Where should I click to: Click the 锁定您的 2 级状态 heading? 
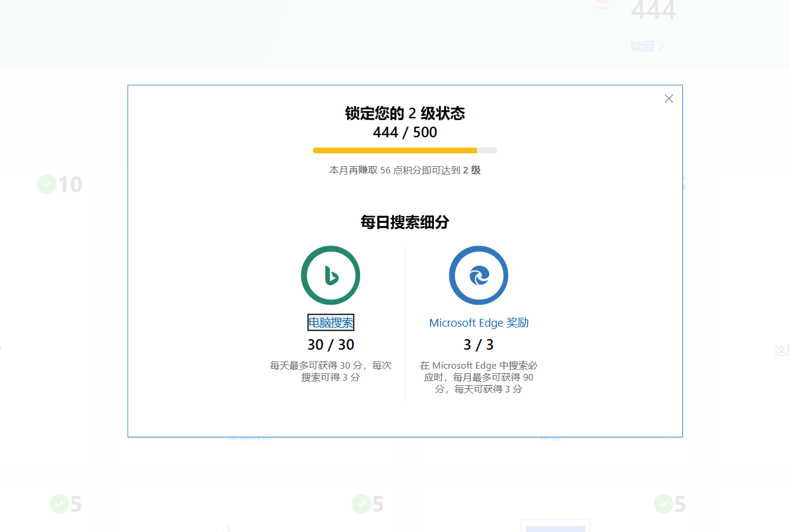[405, 113]
